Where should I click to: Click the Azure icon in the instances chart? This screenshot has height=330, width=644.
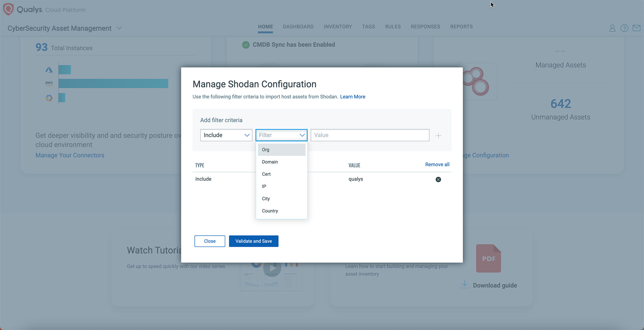pos(49,70)
